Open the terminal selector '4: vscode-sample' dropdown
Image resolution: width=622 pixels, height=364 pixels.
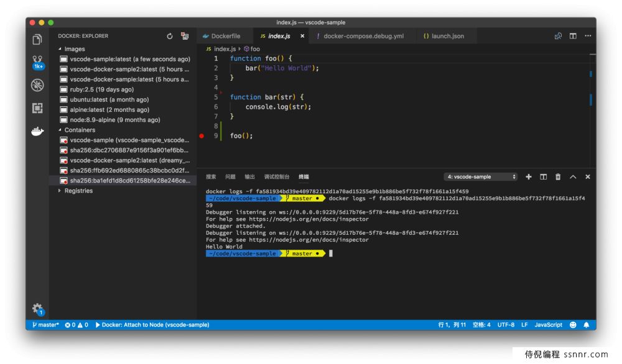(481, 177)
